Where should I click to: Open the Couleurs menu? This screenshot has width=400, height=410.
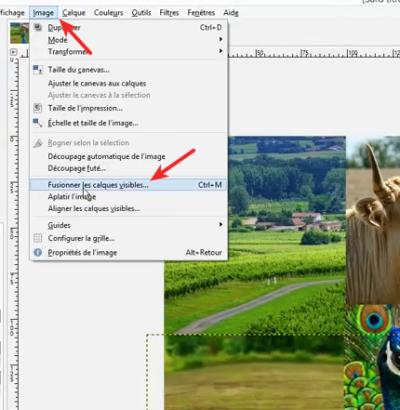(108, 13)
